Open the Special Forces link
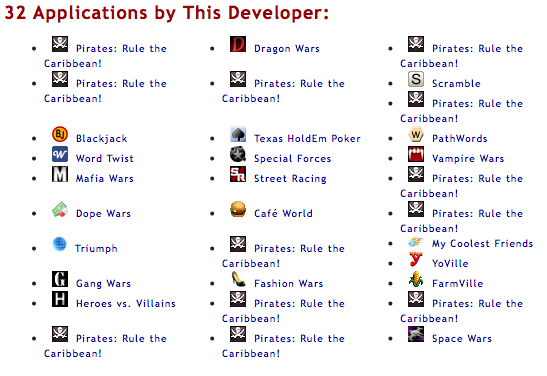 (292, 159)
